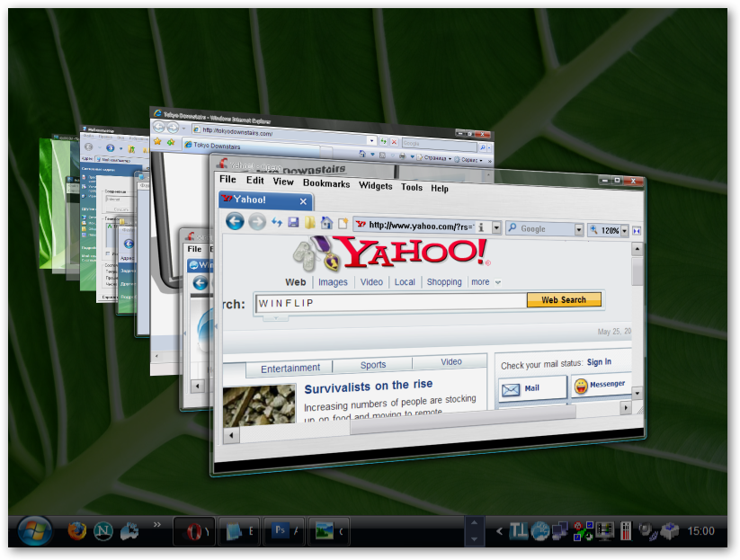
Task: Click the Print icon in Internet Explorer toolbar
Action: pos(402,156)
